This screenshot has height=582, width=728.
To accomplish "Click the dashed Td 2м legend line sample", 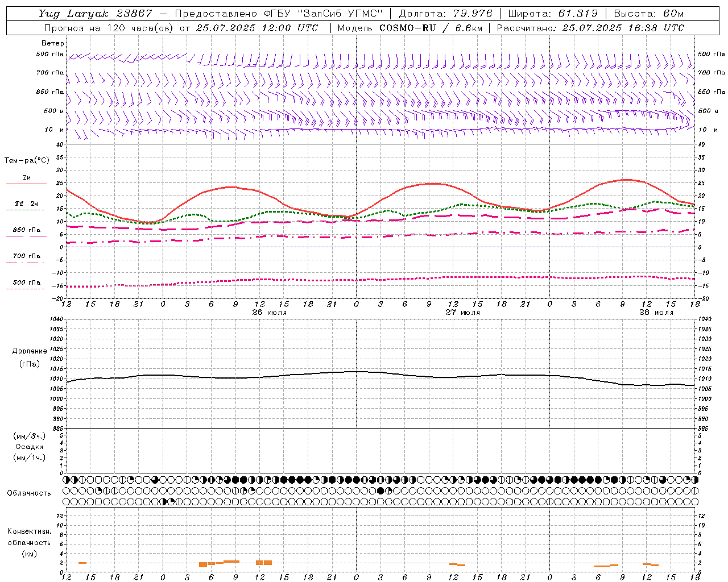I will 25,210.
